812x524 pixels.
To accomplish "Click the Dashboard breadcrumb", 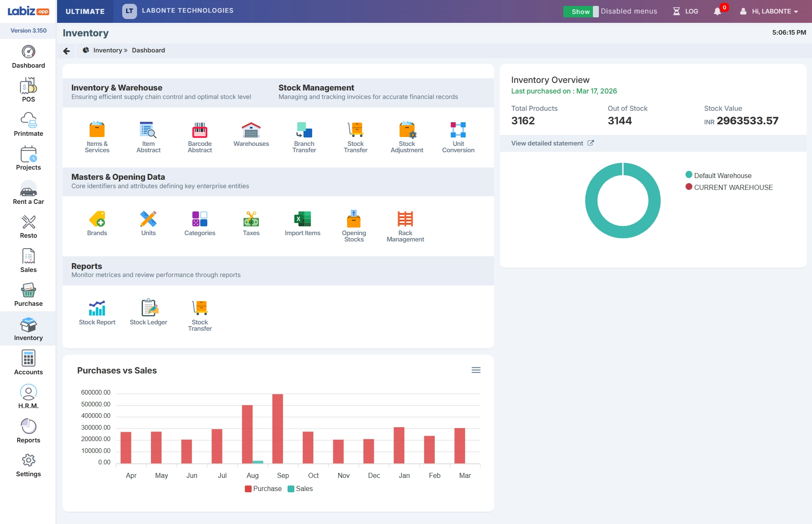I will 148,50.
